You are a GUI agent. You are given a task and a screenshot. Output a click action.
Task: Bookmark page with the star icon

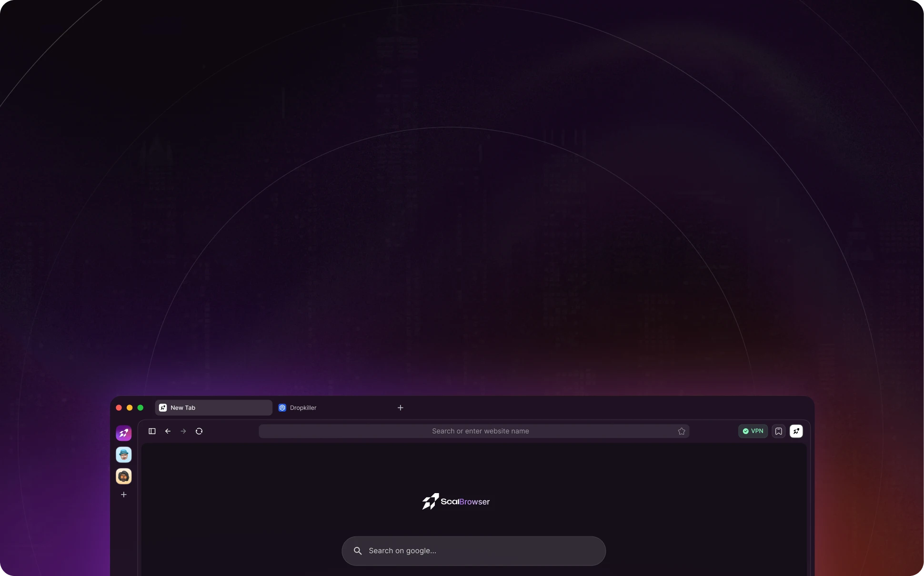(681, 431)
